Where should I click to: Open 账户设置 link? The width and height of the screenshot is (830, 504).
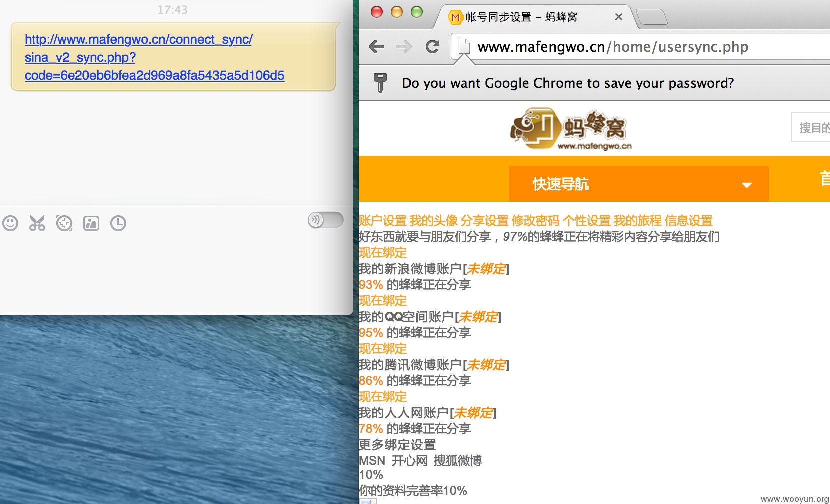click(x=383, y=220)
